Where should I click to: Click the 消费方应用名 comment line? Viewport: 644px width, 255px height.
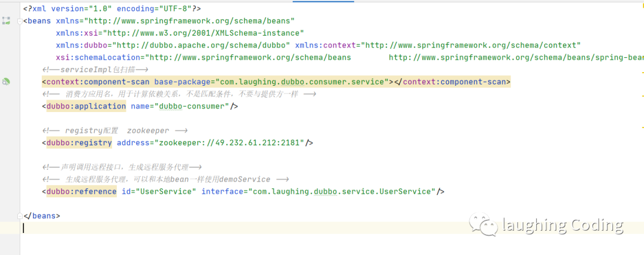coord(179,94)
